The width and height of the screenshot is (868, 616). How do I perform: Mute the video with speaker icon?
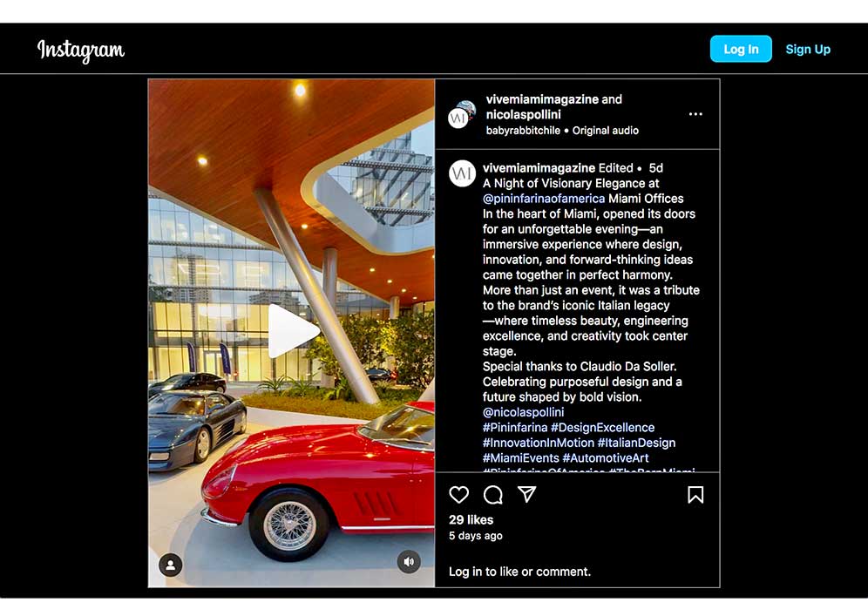click(409, 562)
